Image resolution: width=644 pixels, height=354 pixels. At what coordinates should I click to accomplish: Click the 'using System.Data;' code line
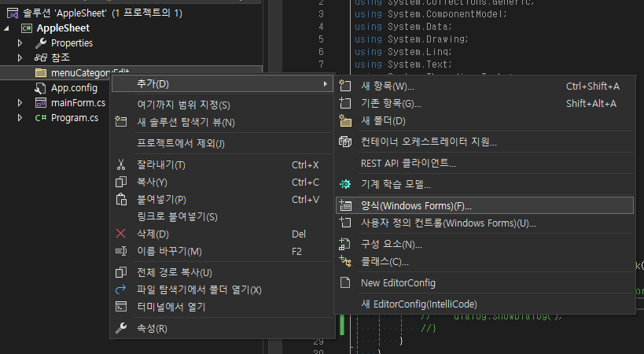tap(403, 27)
